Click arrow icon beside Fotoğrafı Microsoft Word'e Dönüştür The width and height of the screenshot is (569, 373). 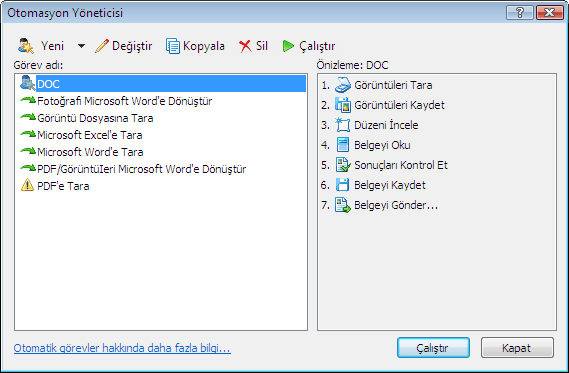[x=28, y=100]
